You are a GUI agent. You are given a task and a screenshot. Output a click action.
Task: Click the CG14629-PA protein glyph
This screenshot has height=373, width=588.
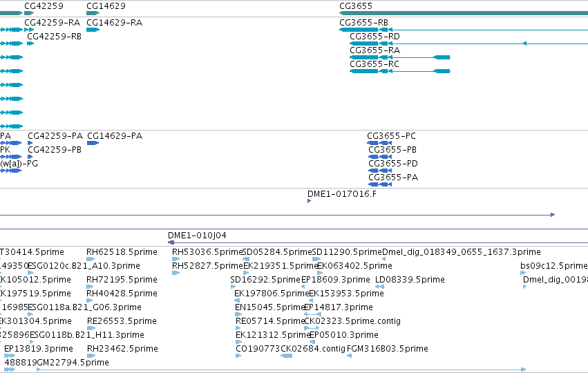coord(93,143)
